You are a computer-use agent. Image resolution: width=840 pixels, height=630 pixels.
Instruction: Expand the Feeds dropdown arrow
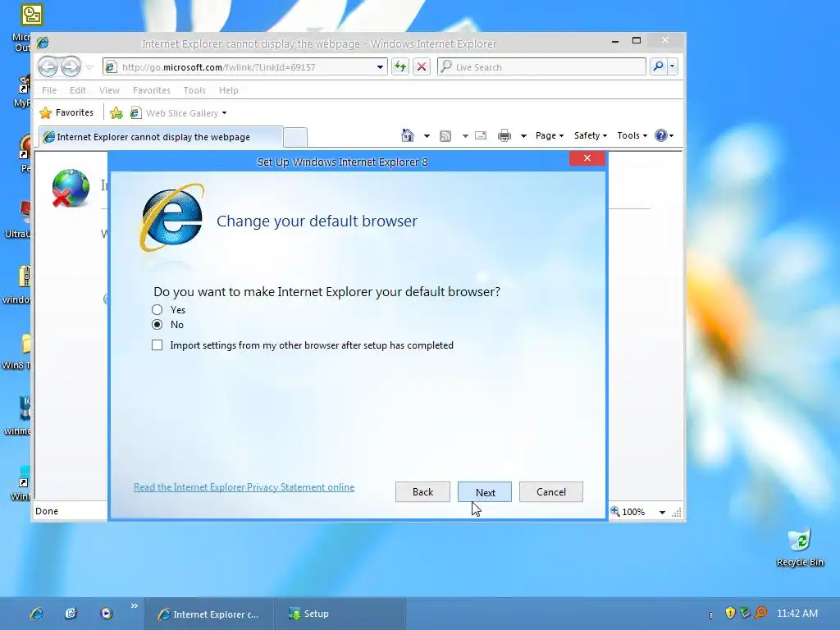point(465,136)
